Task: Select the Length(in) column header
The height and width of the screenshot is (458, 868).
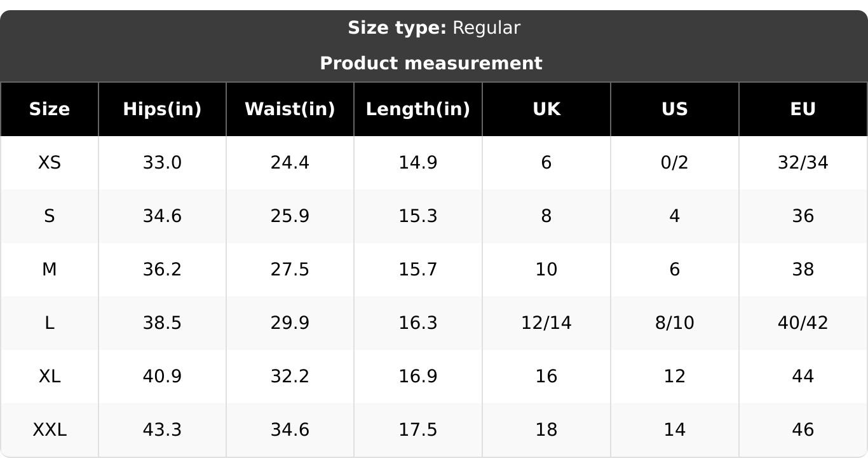Action: pos(418,109)
